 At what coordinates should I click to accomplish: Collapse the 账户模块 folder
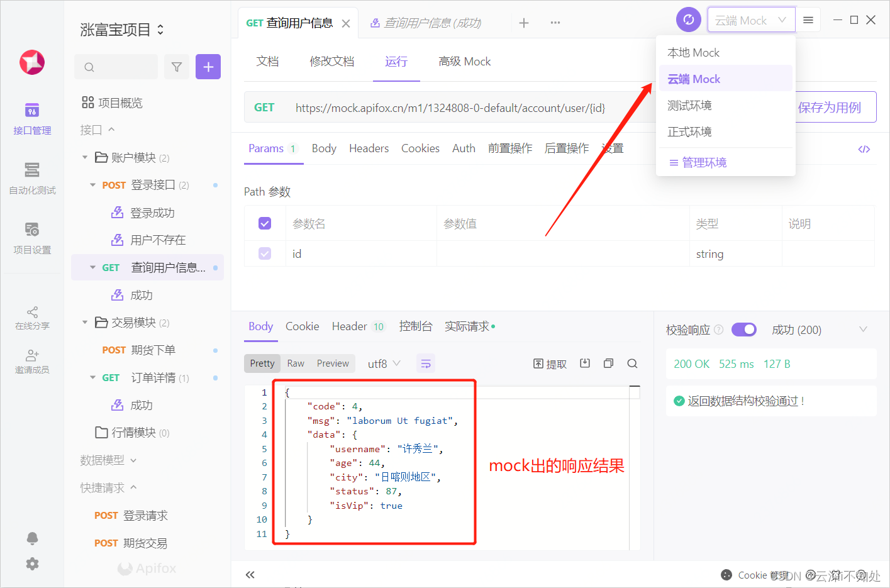[x=85, y=157]
